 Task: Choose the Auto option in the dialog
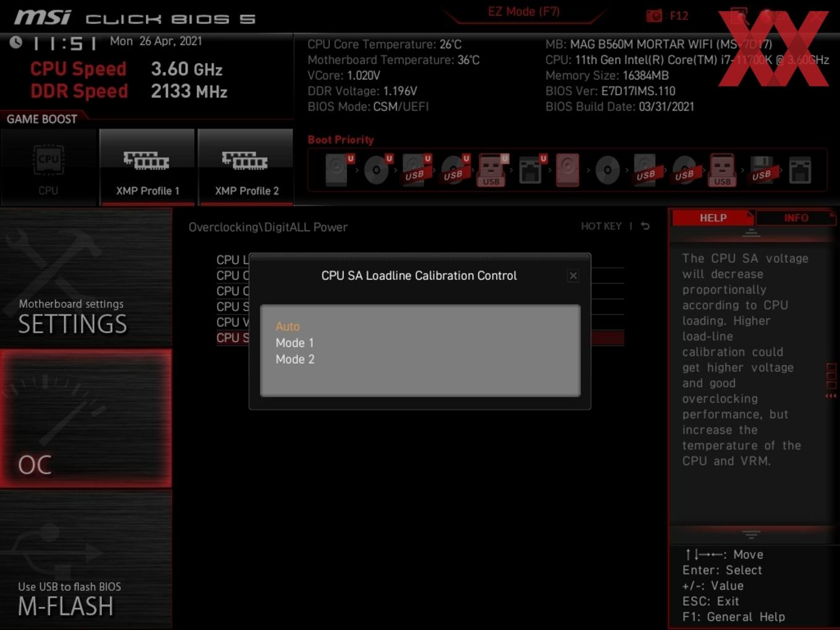point(287,326)
